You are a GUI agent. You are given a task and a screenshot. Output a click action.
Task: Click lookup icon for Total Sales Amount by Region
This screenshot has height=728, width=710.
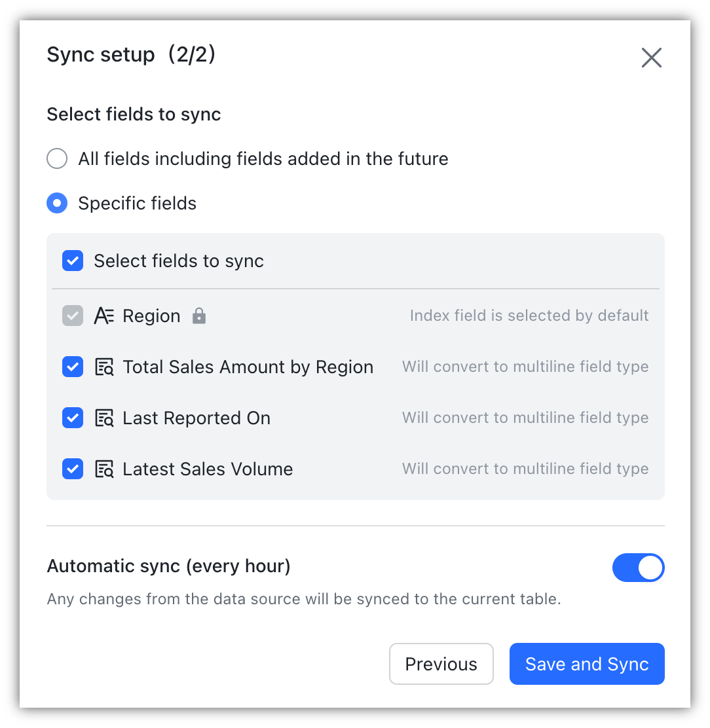tap(104, 367)
